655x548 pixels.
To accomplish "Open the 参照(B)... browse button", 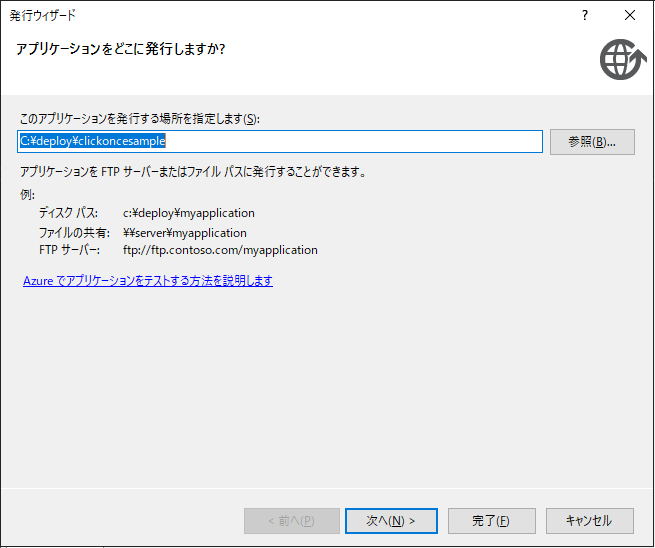I will tap(592, 142).
